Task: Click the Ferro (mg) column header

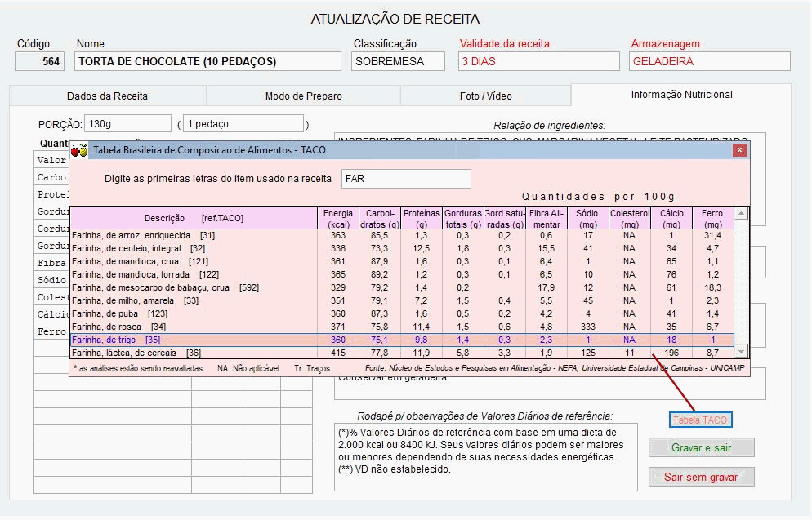Action: tap(712, 218)
